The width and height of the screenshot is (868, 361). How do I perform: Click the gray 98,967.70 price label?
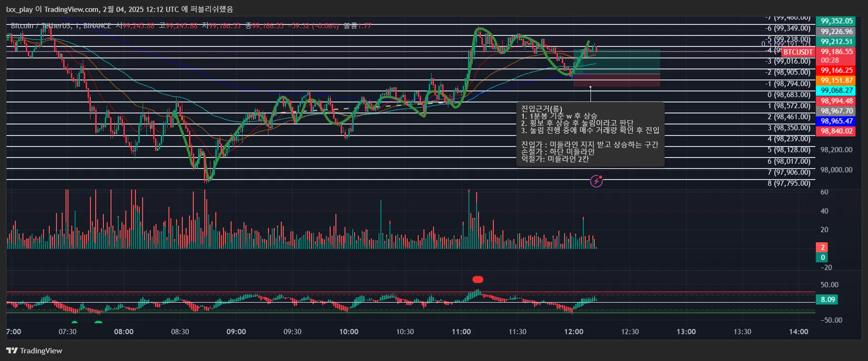[836, 111]
